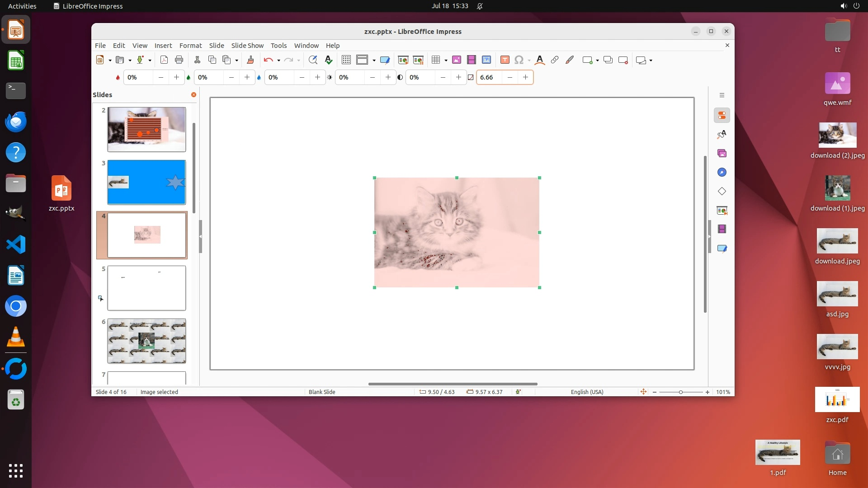This screenshot has height=488, width=868.
Task: Toggle the Properties sidebar deck
Action: pyautogui.click(x=722, y=115)
